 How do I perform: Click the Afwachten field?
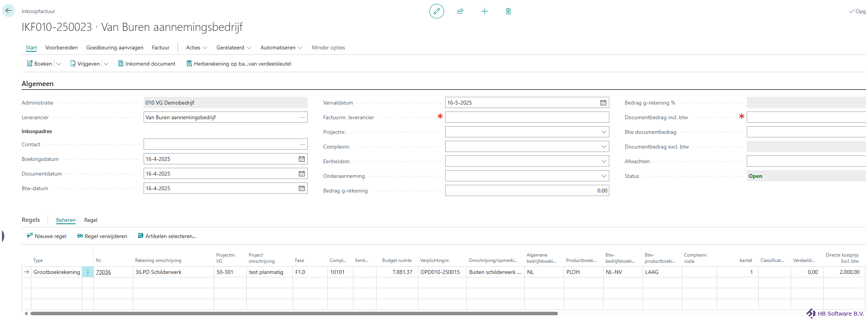(x=806, y=161)
